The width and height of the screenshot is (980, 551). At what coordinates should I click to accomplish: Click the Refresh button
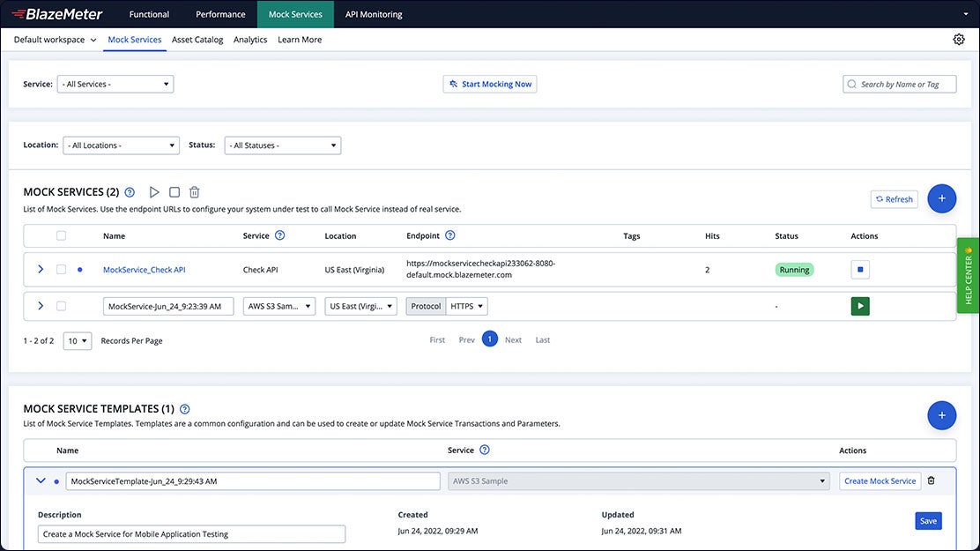[894, 199]
